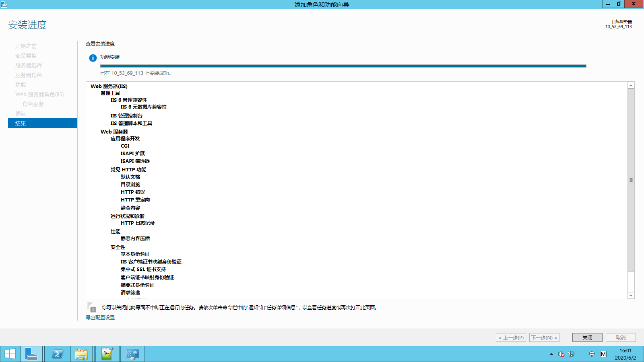Open Server Manager from the taskbar
Image resolution: width=644 pixels, height=362 pixels.
click(31, 354)
